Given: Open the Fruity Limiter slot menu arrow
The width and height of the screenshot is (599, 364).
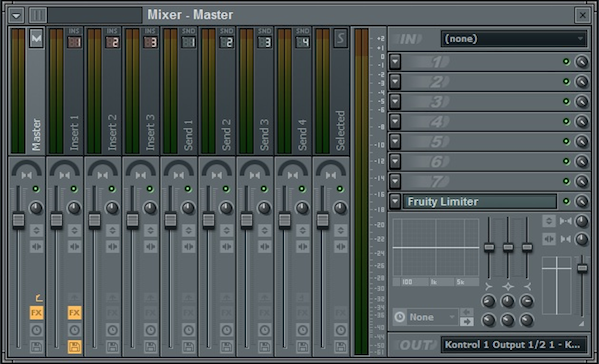Looking at the screenshot, I should pyautogui.click(x=395, y=201).
